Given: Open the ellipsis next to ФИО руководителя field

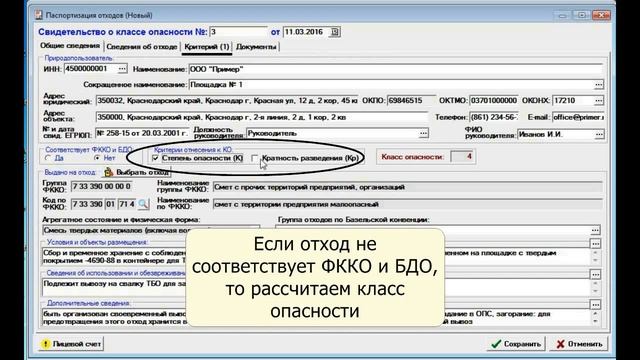Looking at the screenshot, I should coord(599,134).
